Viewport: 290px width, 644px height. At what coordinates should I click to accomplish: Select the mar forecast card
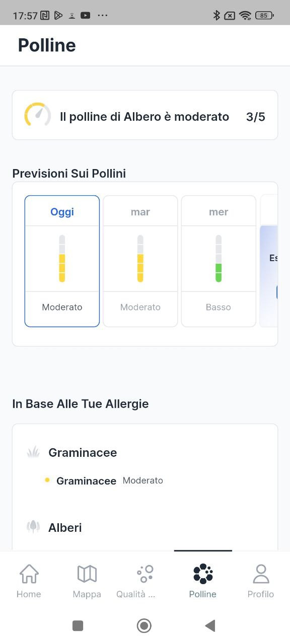pos(140,261)
